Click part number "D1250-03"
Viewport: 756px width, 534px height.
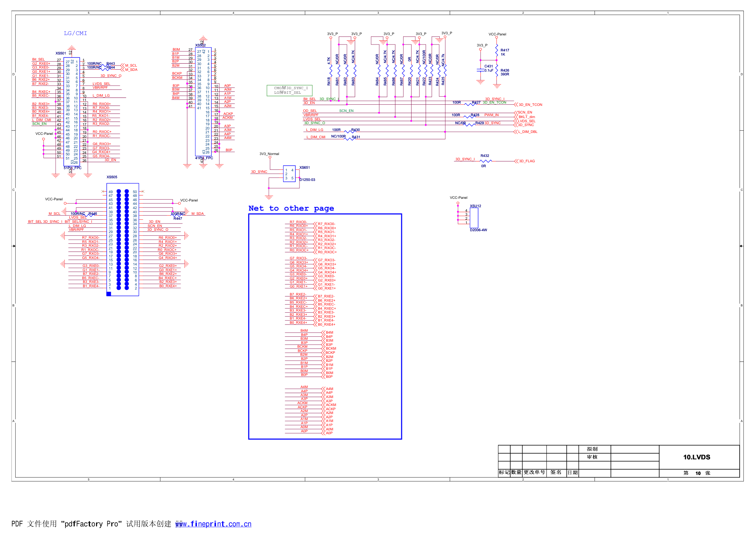(x=307, y=180)
